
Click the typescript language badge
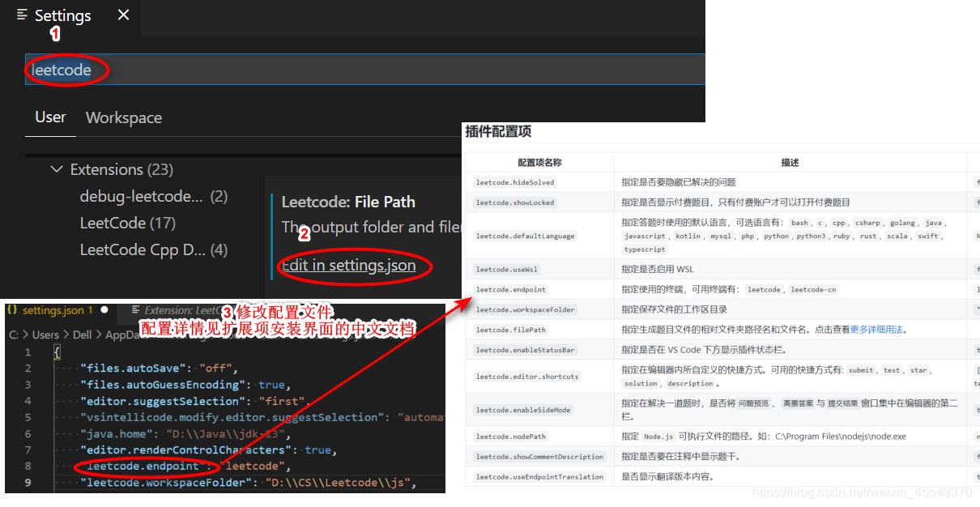(645, 249)
